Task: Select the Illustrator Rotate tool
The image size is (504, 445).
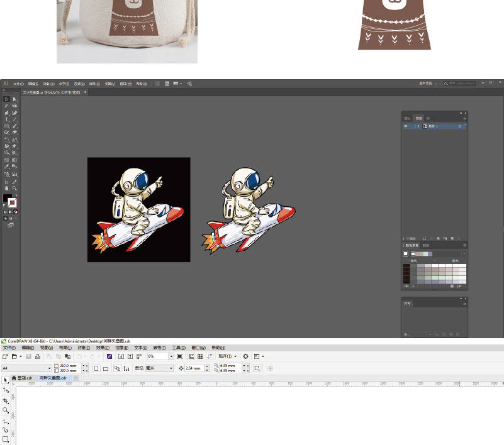Action: click(7, 140)
